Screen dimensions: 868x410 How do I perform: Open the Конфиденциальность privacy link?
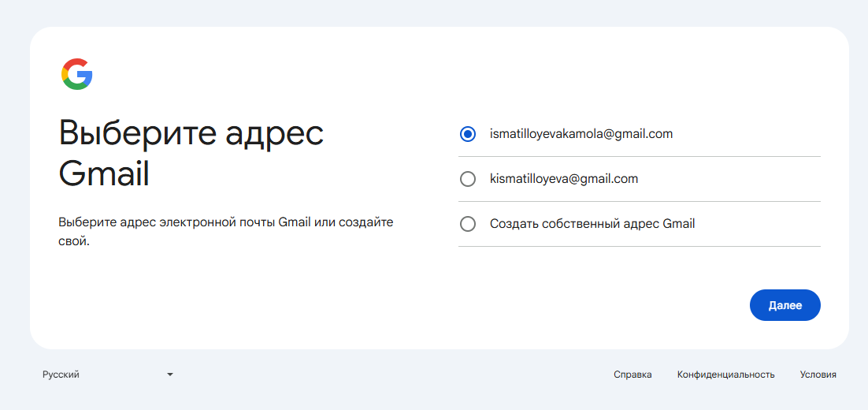coord(725,375)
